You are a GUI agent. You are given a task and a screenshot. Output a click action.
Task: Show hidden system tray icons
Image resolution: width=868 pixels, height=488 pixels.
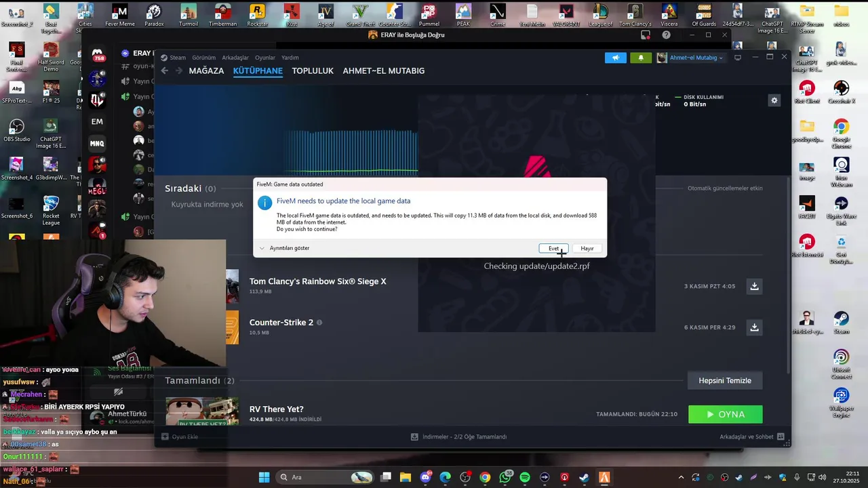click(x=681, y=477)
